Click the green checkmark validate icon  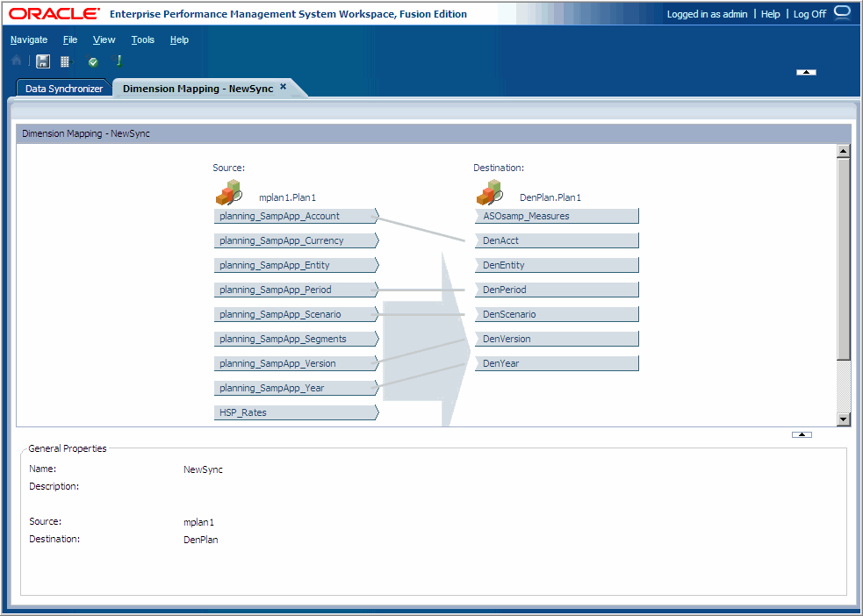point(93,62)
